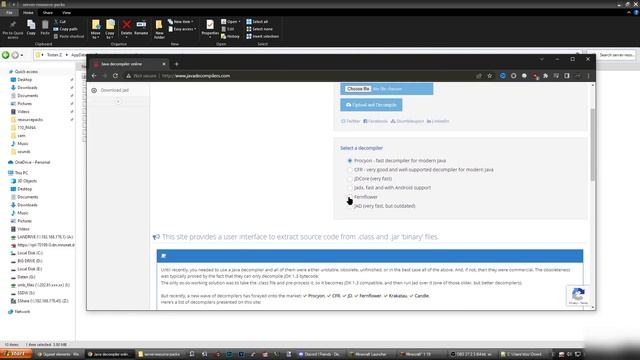640x360 pixels.
Task: Open the New item dropdown
Action: [180, 22]
